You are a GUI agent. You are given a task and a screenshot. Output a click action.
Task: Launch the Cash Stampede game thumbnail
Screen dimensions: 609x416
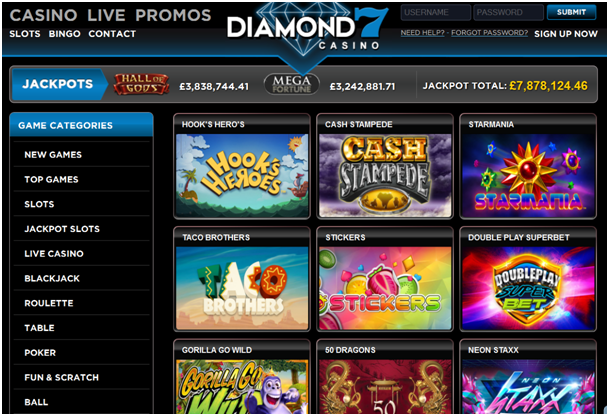click(385, 175)
